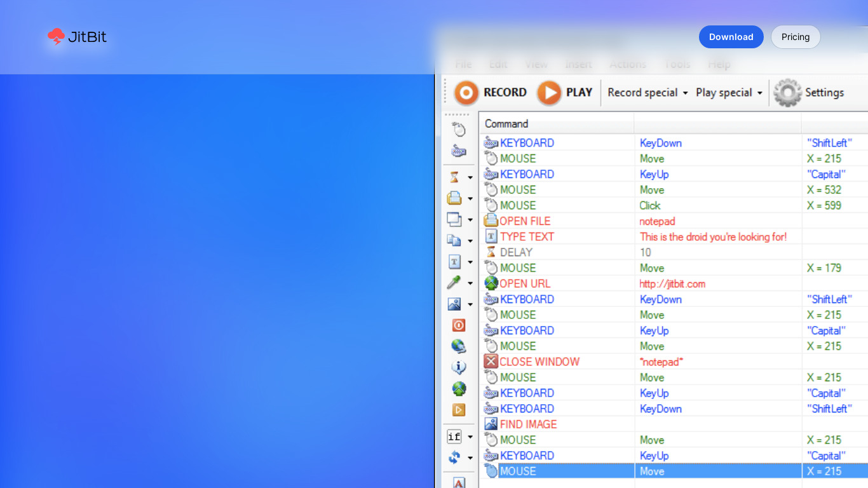Click the find image picture sidebar icon
868x488 pixels.
[454, 304]
